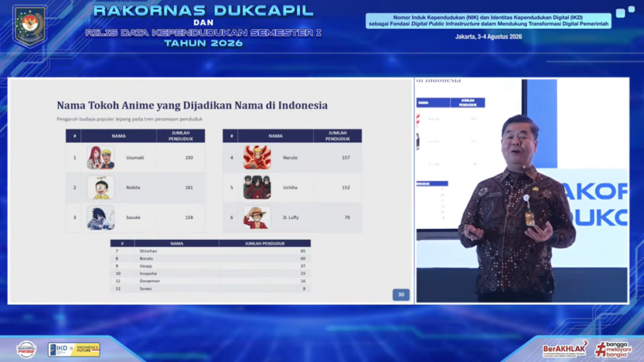Viewport: 644px width, 362px height.
Task: Click the value 152 for Uchiha
Action: coord(346,187)
